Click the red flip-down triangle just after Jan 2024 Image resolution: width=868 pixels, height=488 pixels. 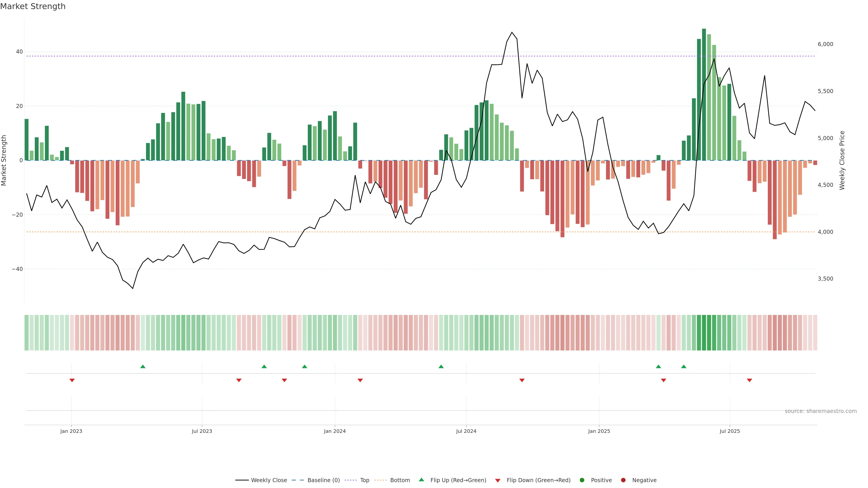tap(360, 380)
